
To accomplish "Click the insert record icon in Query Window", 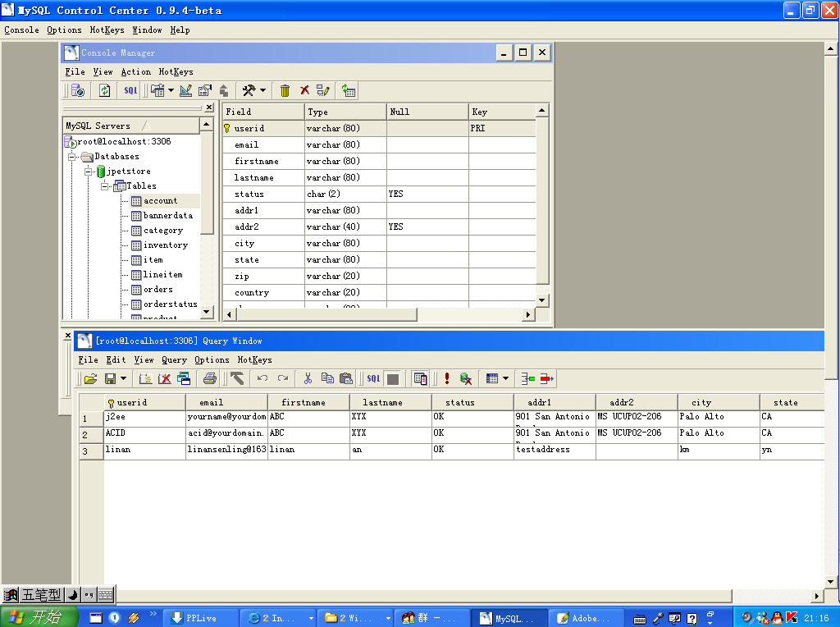I will 145,379.
